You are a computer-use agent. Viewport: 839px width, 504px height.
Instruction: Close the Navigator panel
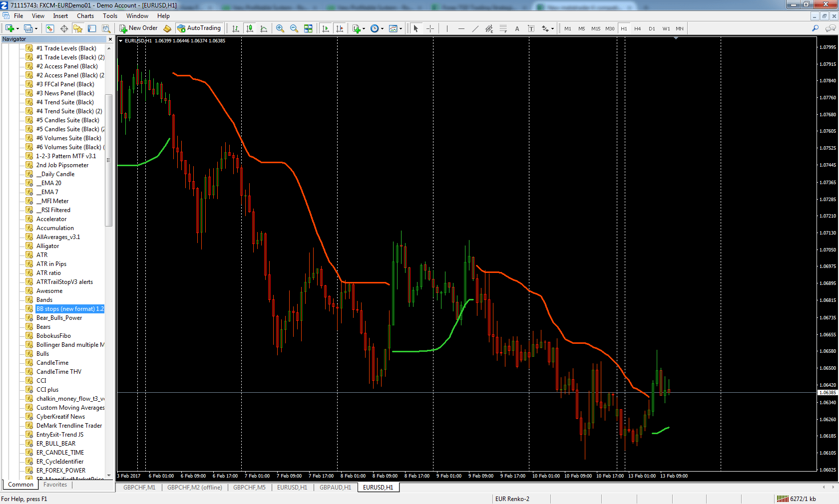click(110, 39)
